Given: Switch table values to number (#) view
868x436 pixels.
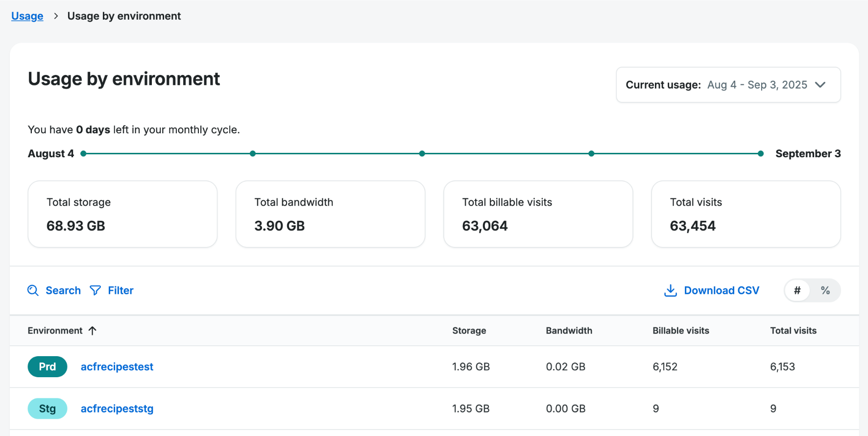Looking at the screenshot, I should (x=797, y=291).
